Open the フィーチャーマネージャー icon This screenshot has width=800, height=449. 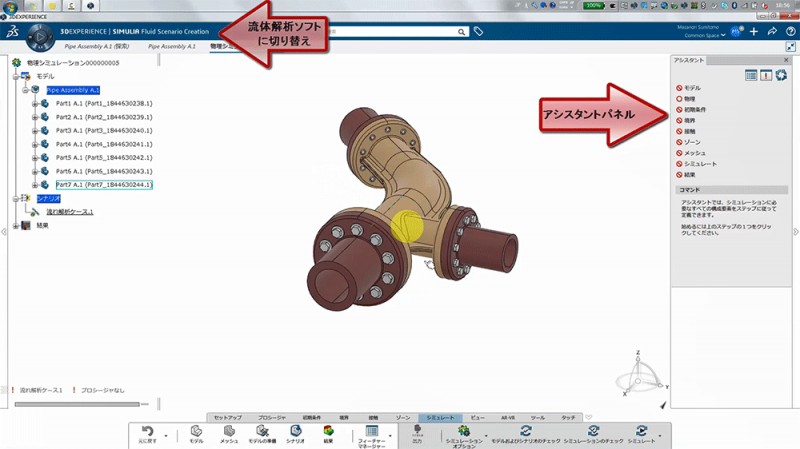(x=372, y=431)
